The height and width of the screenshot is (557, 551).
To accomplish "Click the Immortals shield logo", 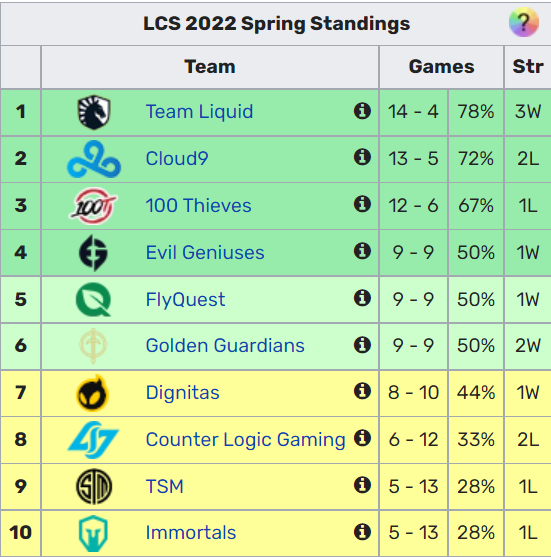I will click(93, 533).
